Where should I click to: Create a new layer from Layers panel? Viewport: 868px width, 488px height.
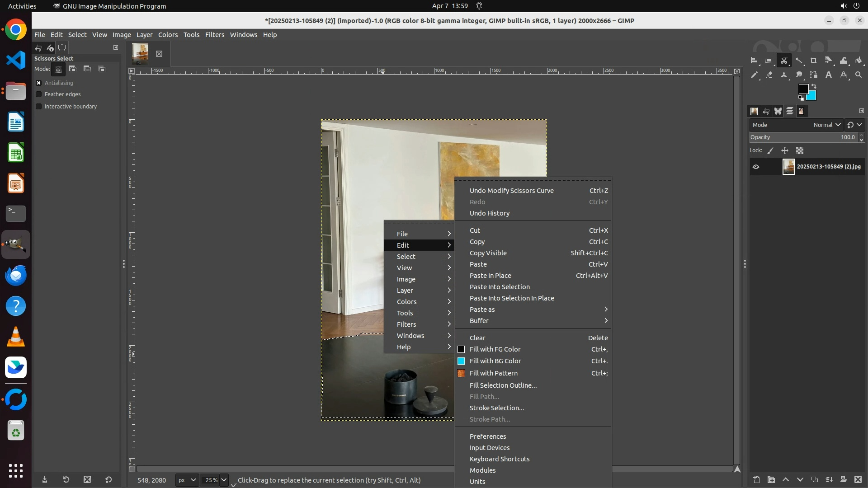[x=756, y=479]
